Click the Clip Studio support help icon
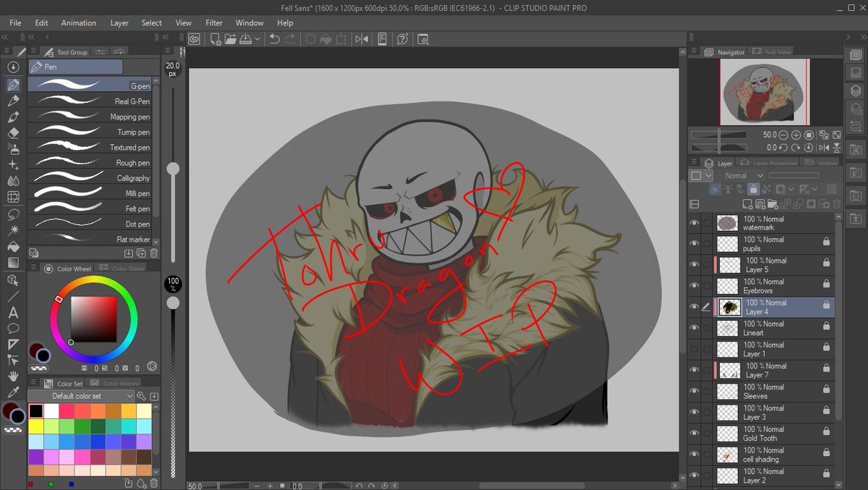The width and height of the screenshot is (868, 490). point(403,39)
